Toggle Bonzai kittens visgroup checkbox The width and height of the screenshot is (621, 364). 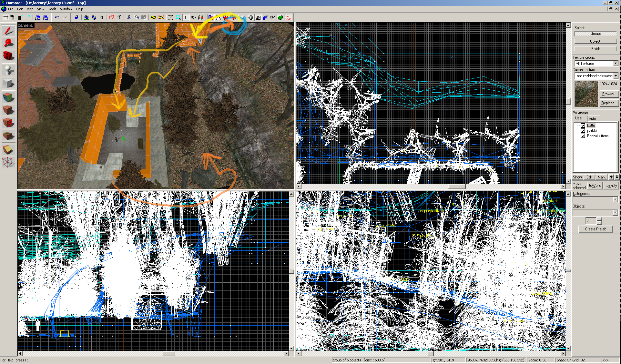click(x=583, y=136)
